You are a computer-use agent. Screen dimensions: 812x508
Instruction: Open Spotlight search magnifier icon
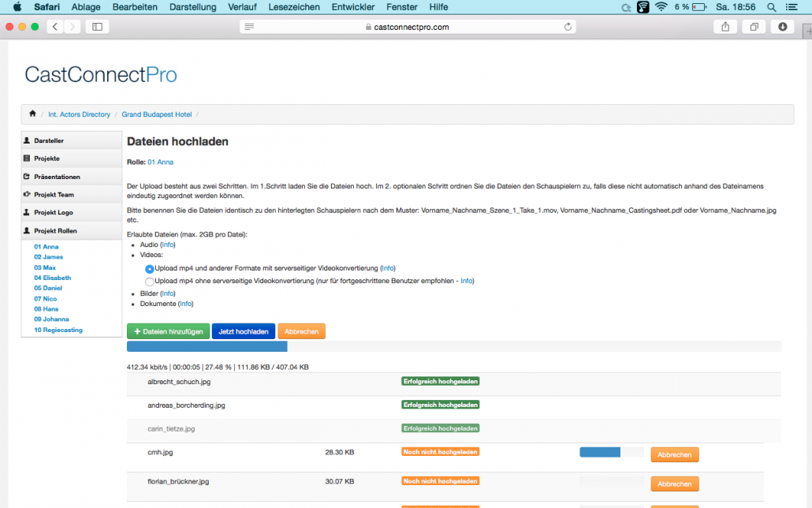(772, 7)
